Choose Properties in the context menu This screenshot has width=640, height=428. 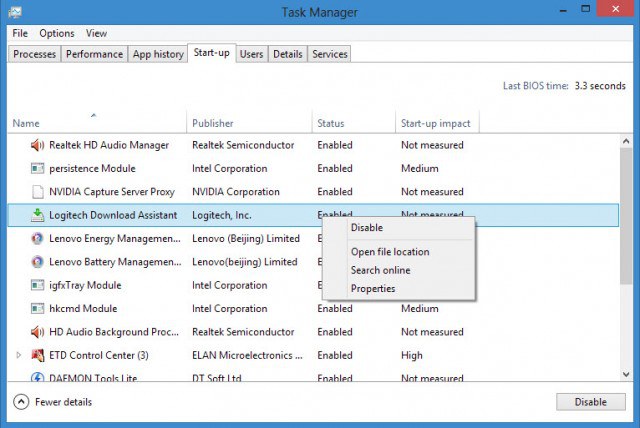point(373,288)
